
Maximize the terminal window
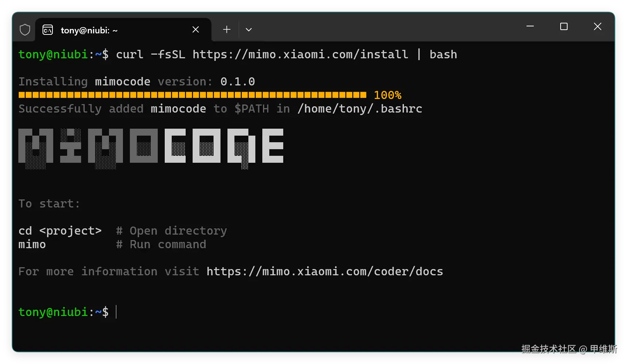[x=564, y=26]
